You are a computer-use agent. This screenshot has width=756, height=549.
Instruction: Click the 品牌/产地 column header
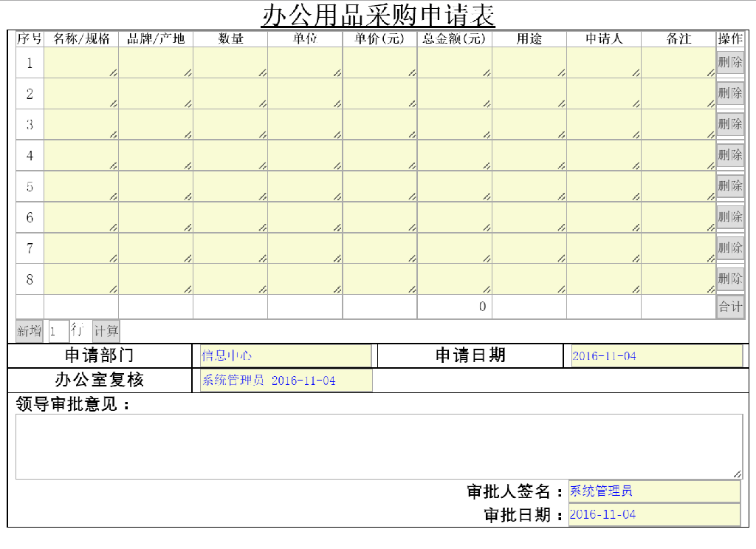coord(156,38)
